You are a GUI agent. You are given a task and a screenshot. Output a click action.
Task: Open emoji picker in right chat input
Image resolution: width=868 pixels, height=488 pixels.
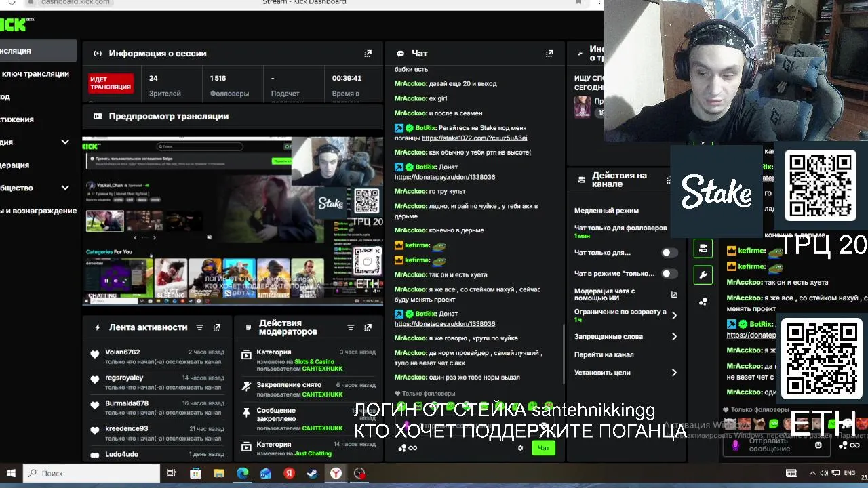[818, 445]
